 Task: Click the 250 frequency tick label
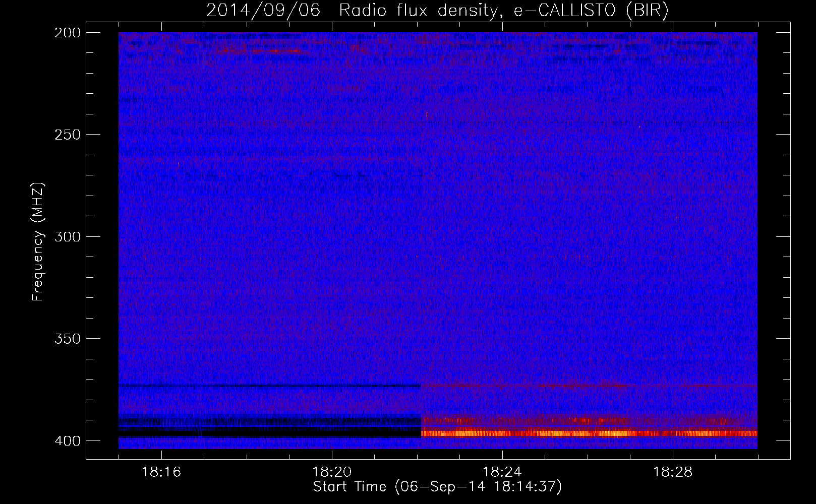click(67, 135)
